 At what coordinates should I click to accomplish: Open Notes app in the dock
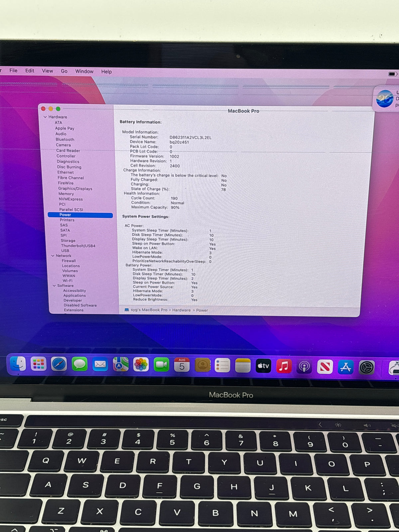[x=243, y=366]
